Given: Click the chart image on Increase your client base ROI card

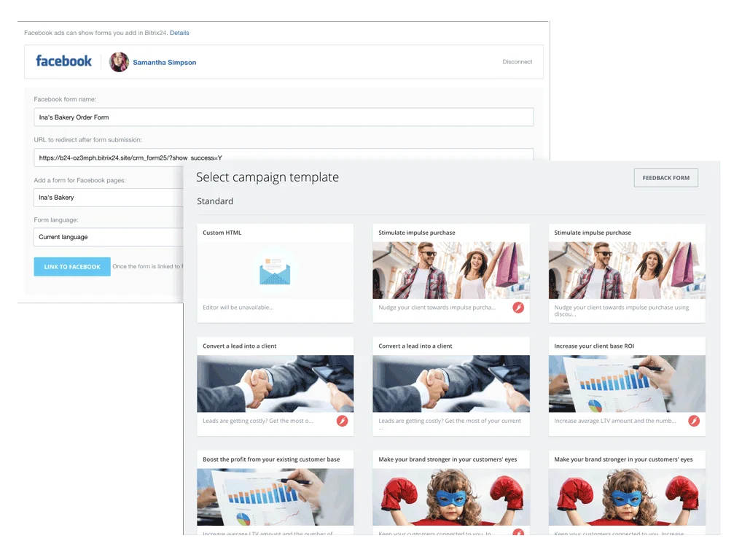Looking at the screenshot, I should (627, 384).
